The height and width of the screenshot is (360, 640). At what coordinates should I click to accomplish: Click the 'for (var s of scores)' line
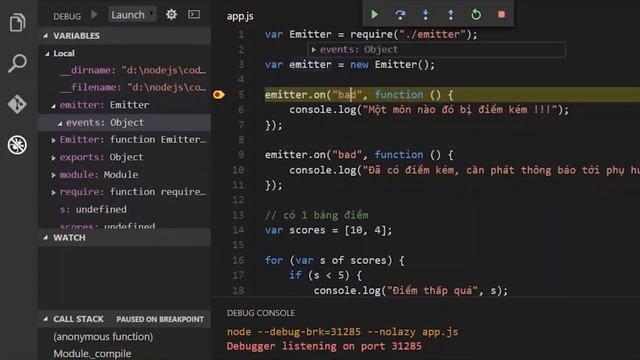click(334, 260)
